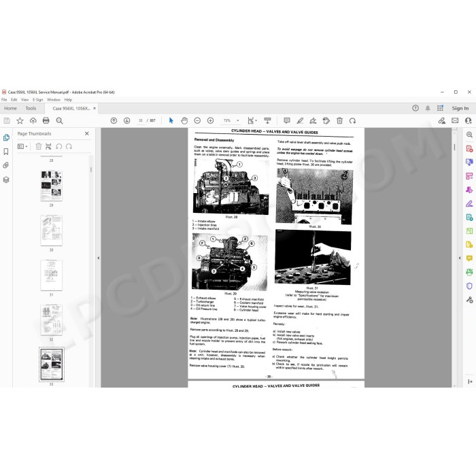Open the Window menu
This screenshot has height=476, width=476.
54,99
